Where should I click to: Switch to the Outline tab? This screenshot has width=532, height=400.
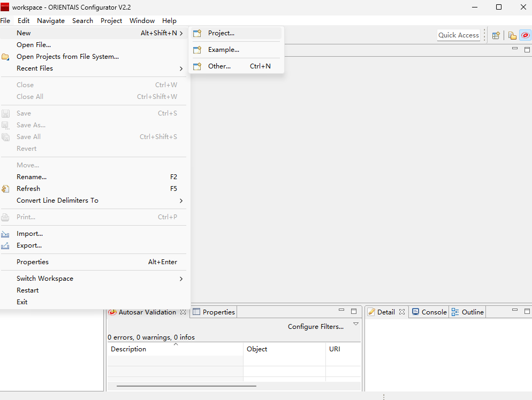pyautogui.click(x=468, y=312)
